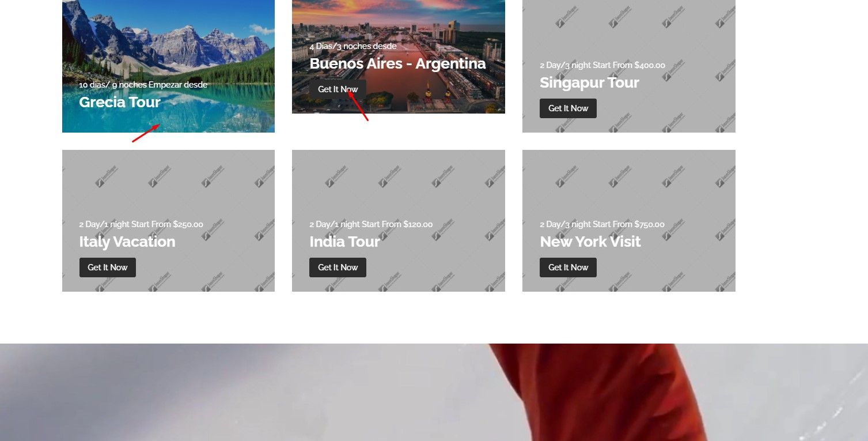Open the Grecia Tour title
Viewport: 868px width, 441px height.
pyautogui.click(x=120, y=102)
